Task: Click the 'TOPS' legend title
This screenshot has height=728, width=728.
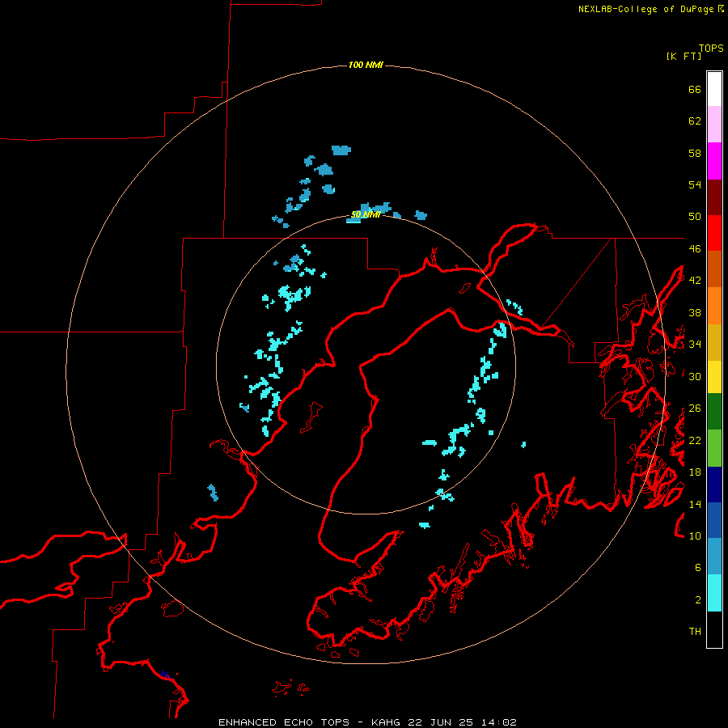Action: pos(711,49)
